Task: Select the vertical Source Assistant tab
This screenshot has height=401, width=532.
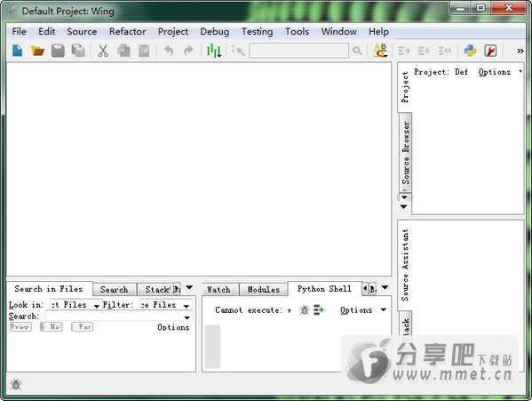Action: pyautogui.click(x=405, y=265)
